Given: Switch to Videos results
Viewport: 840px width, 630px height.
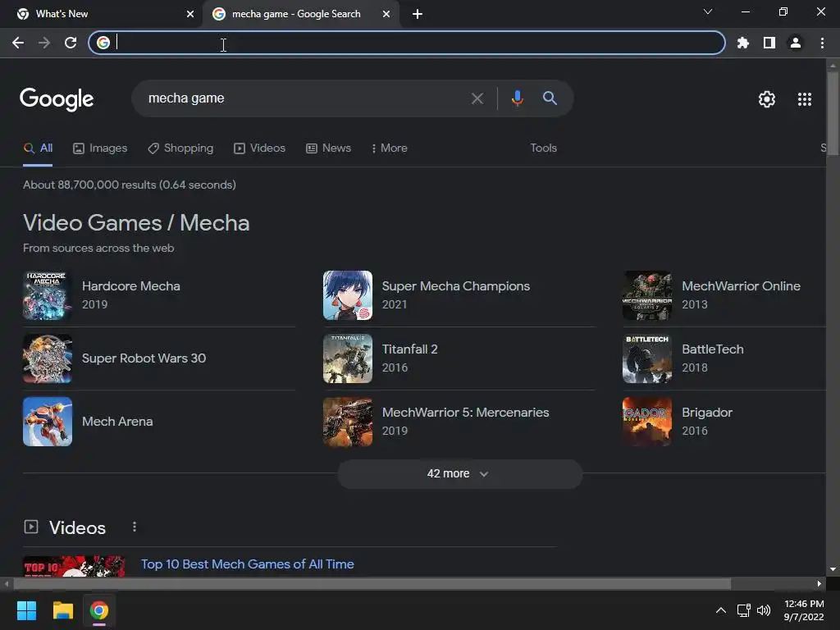Looking at the screenshot, I should coord(260,148).
